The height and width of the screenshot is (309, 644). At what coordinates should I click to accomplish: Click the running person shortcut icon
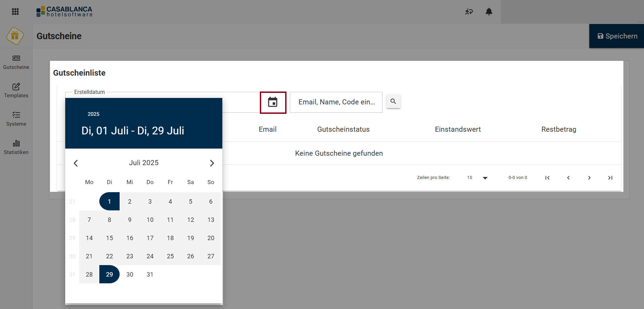pyautogui.click(x=469, y=12)
